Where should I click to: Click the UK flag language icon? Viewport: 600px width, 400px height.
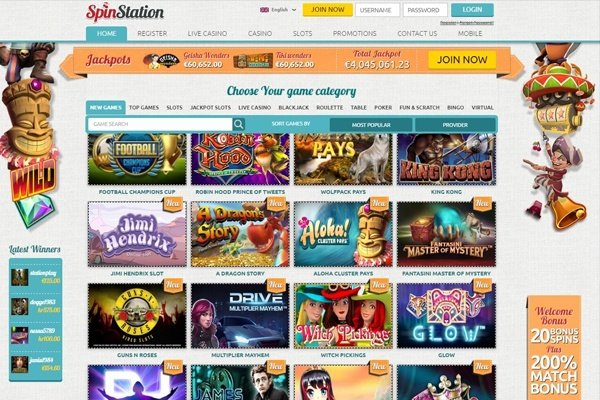click(x=264, y=10)
